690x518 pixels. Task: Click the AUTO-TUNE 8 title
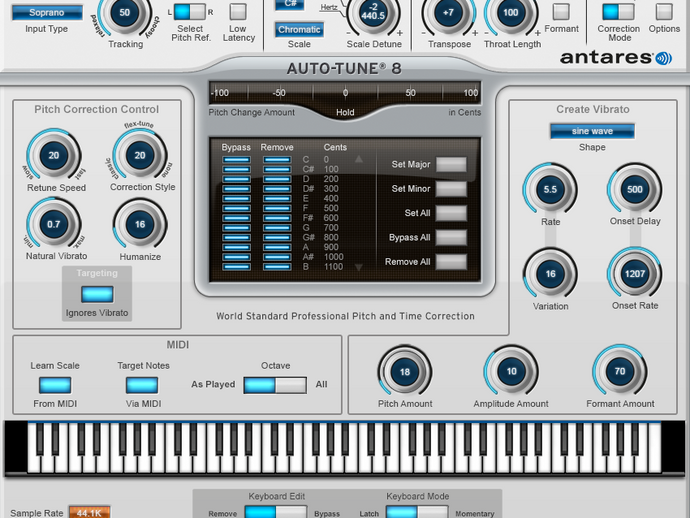pos(344,69)
